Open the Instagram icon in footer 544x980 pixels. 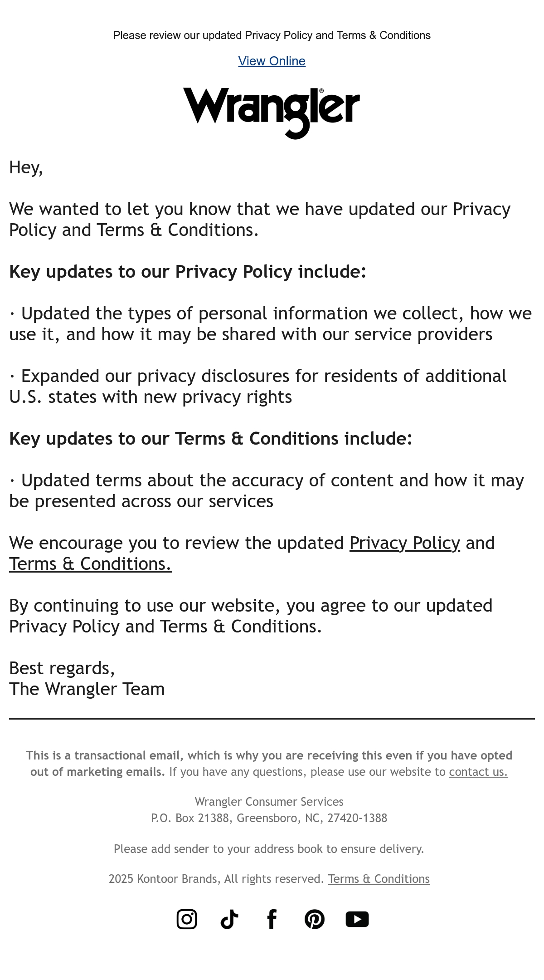click(187, 919)
